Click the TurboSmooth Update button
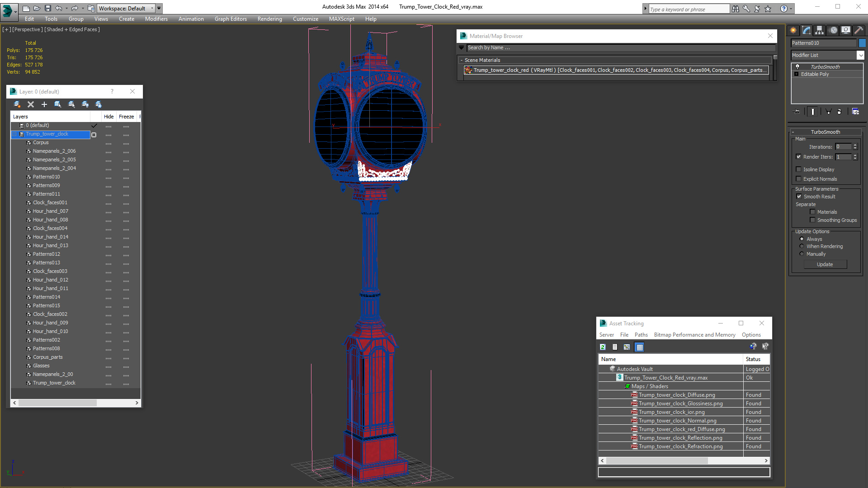This screenshot has width=868, height=488. 825,264
